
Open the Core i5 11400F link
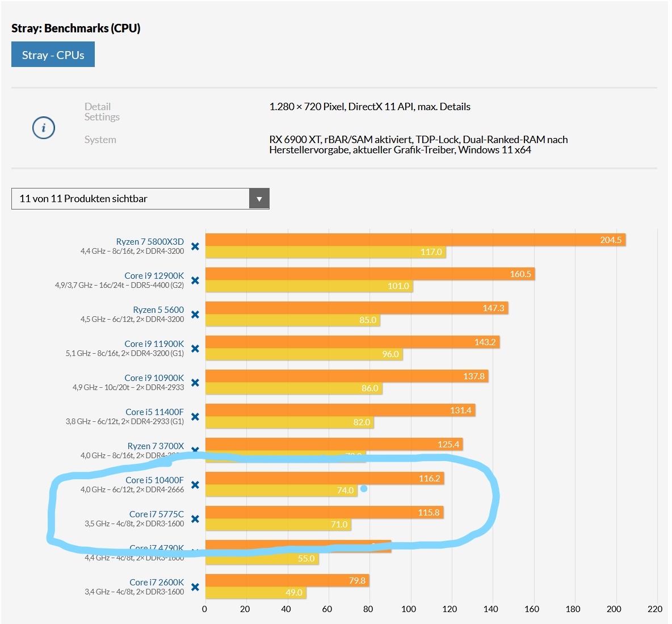coord(155,412)
